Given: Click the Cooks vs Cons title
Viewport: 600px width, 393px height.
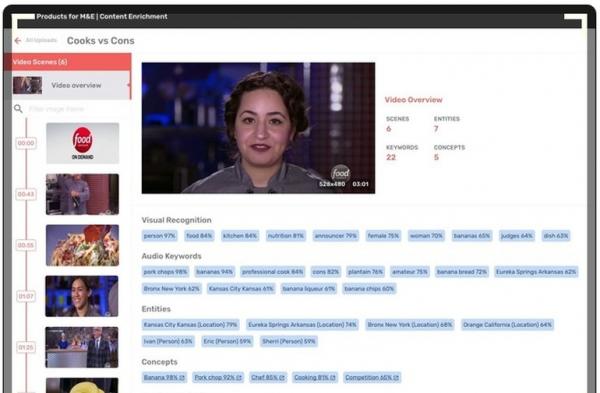Looking at the screenshot, I should tap(101, 41).
